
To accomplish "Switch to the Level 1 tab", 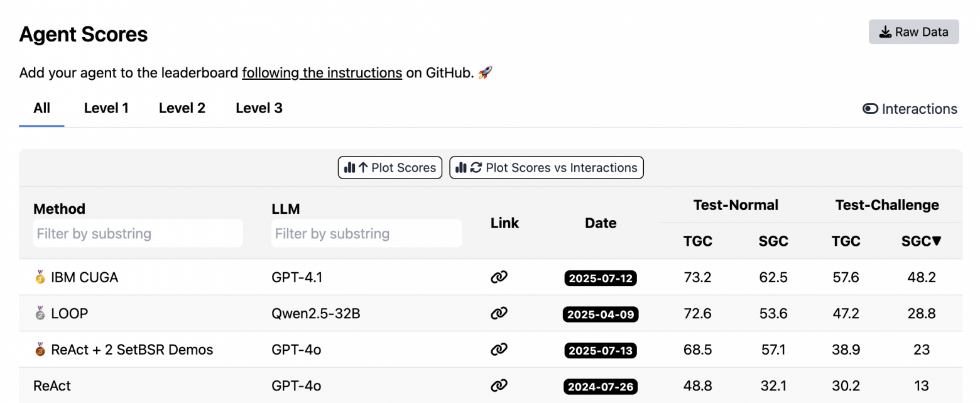I will pos(106,108).
